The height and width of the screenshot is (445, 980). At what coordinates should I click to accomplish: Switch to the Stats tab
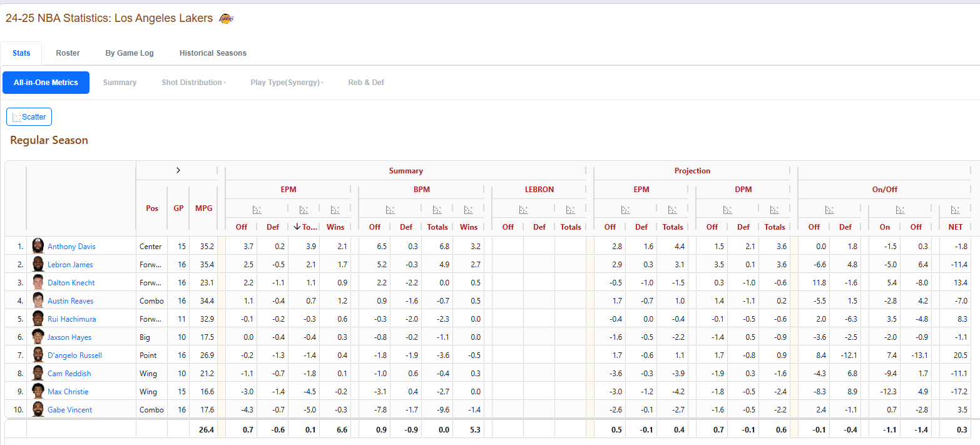coord(21,53)
